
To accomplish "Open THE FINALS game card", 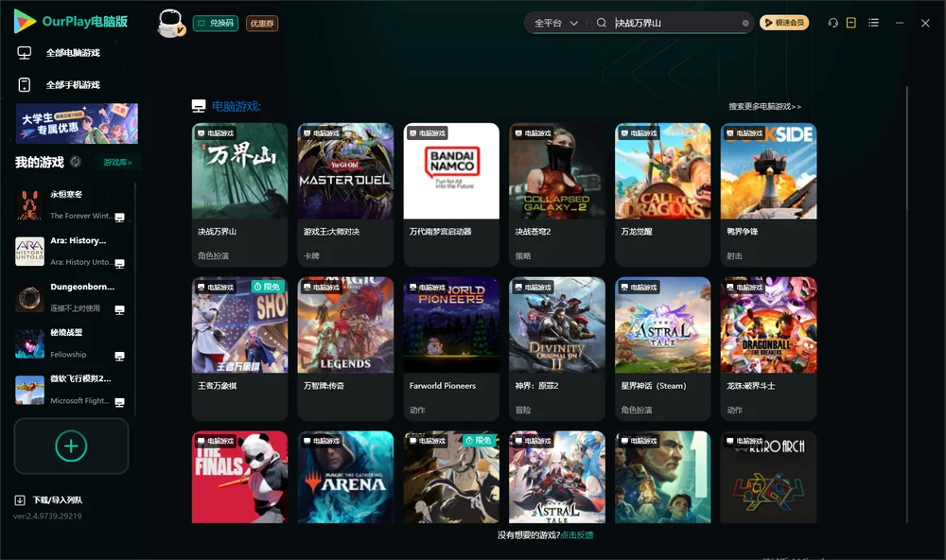I will (239, 477).
